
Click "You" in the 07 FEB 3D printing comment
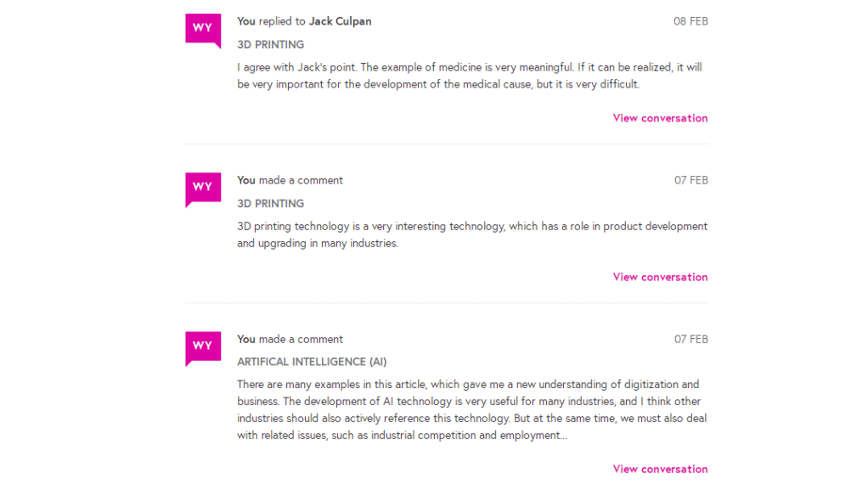pos(246,180)
